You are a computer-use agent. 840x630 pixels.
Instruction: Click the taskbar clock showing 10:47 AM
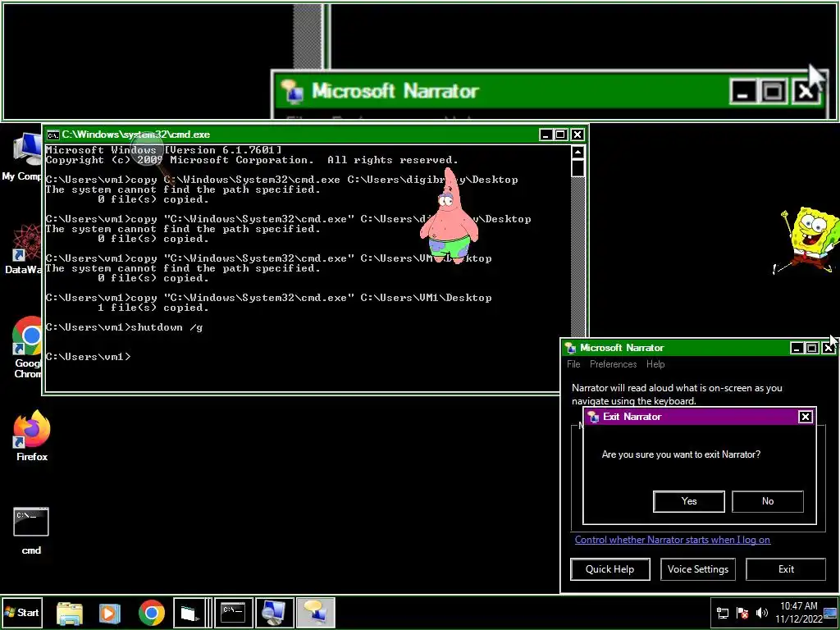click(798, 612)
